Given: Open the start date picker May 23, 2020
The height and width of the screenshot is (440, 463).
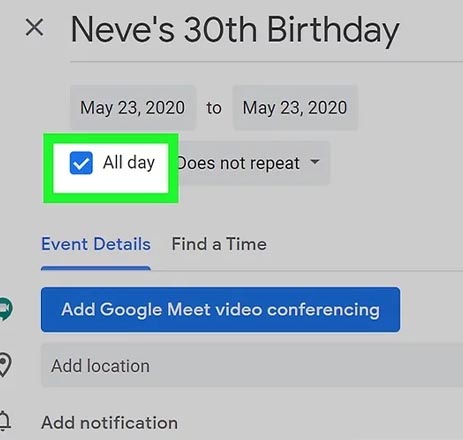Looking at the screenshot, I should tap(133, 108).
